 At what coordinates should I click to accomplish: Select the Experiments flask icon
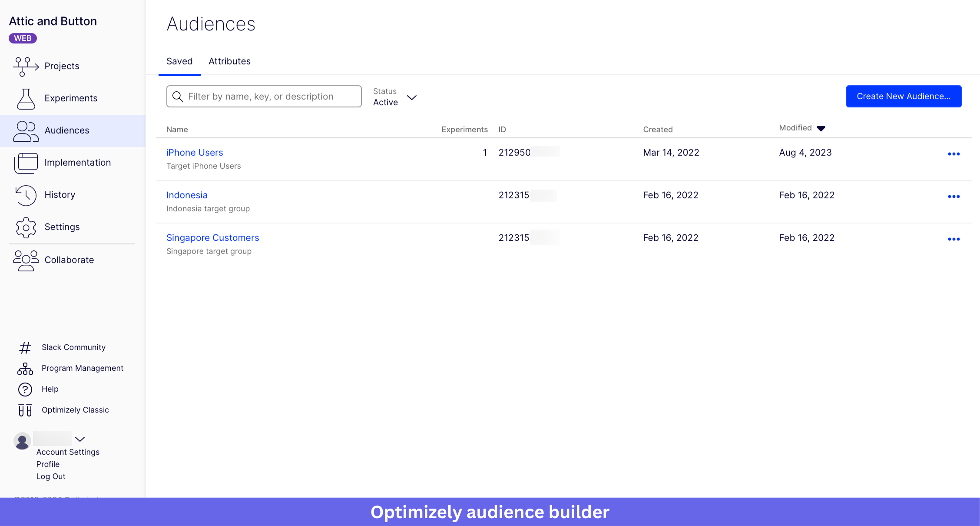25,98
